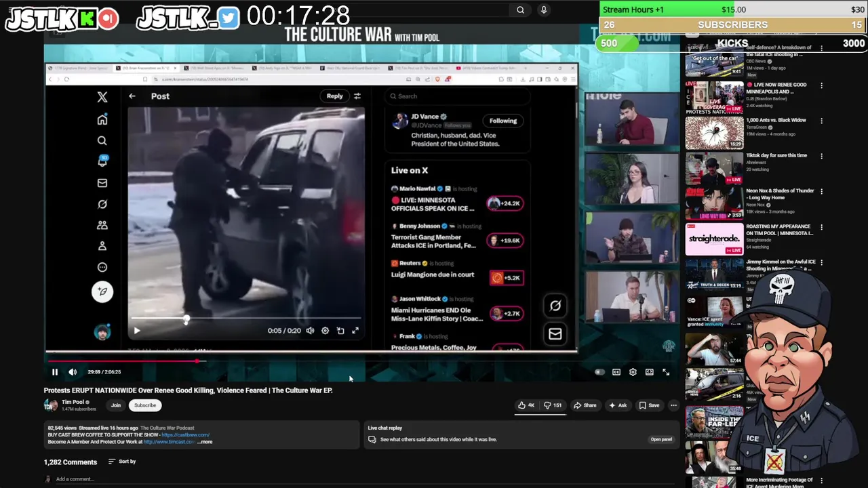
Task: Open X Profile person icon
Action: (102, 246)
